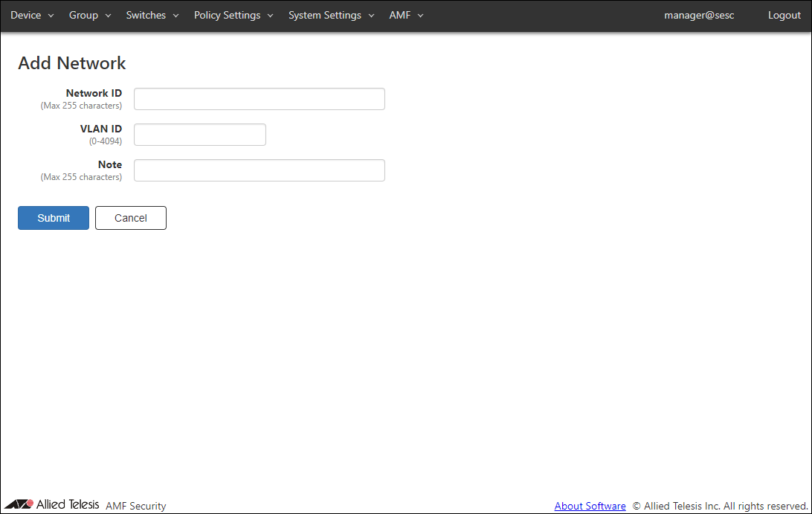Click the Allied Telesis logo
Screen dimensions: 812x514
[x=52, y=505]
